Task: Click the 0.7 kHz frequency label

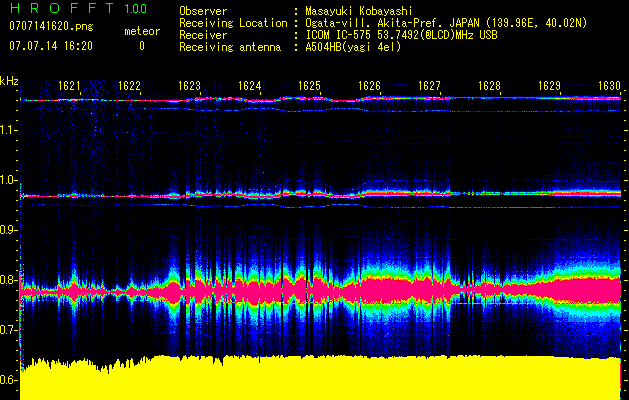Action: [9, 330]
